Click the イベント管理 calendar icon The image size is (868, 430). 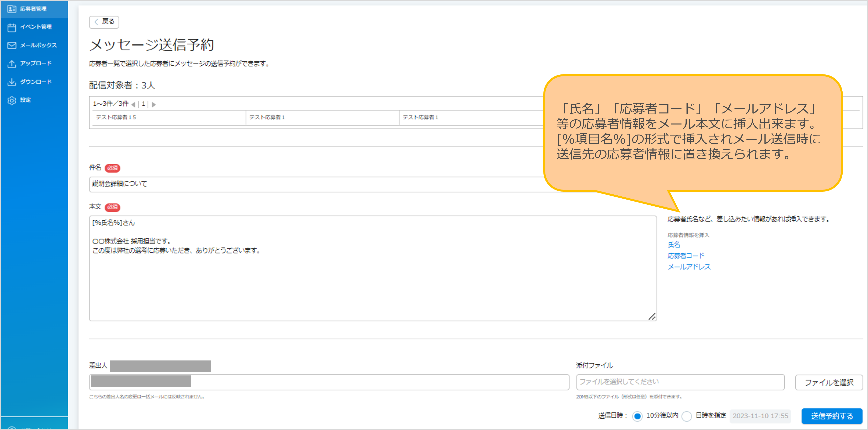coord(12,27)
